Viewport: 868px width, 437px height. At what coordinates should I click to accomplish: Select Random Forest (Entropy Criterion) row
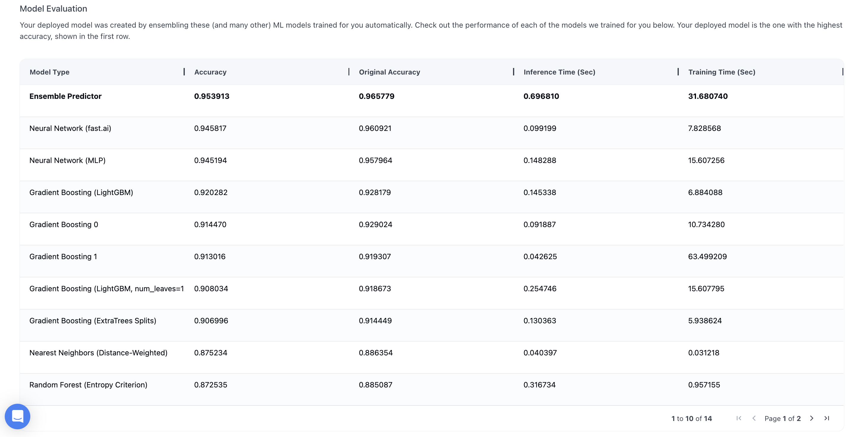click(88, 385)
